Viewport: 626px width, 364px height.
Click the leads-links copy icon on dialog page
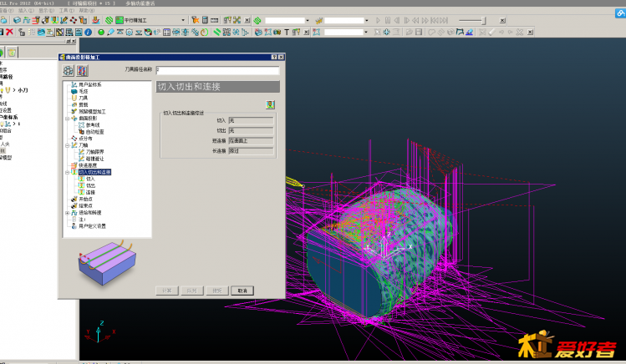(270, 104)
